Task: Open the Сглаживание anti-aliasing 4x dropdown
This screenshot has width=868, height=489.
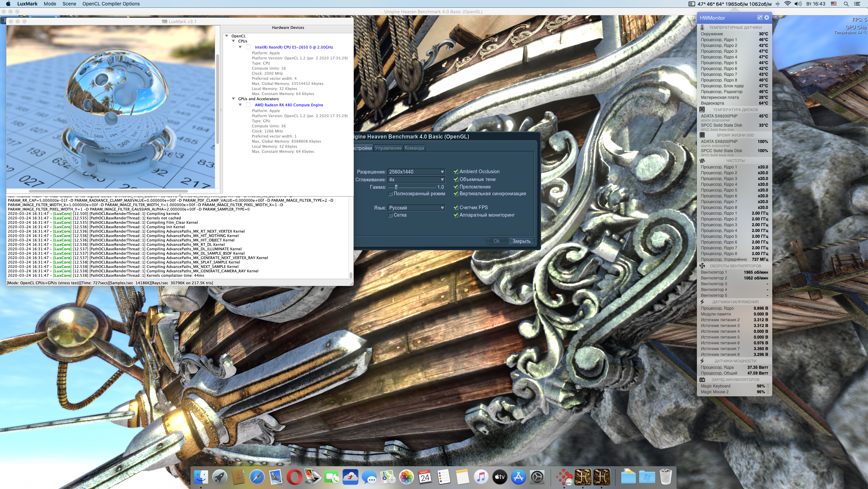Action: [416, 180]
